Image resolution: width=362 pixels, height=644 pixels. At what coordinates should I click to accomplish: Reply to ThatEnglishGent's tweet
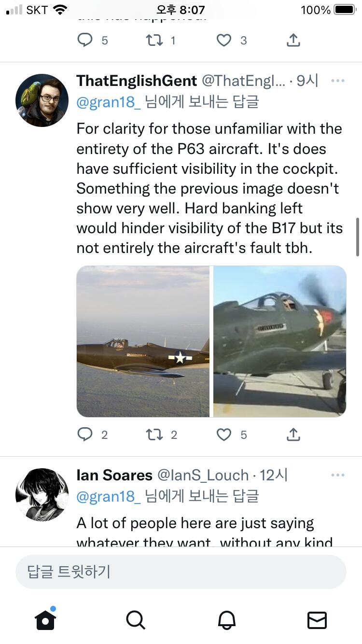pyautogui.click(x=85, y=435)
